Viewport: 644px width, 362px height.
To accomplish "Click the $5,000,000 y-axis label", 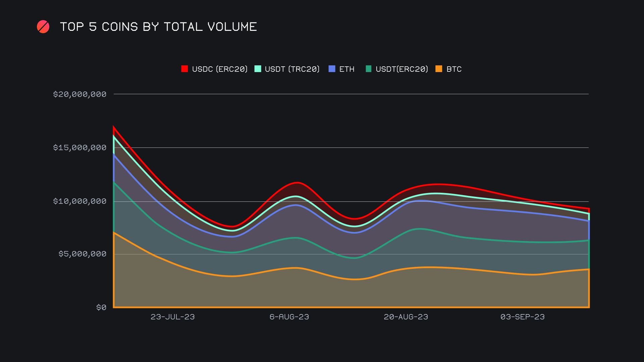I will tap(83, 254).
